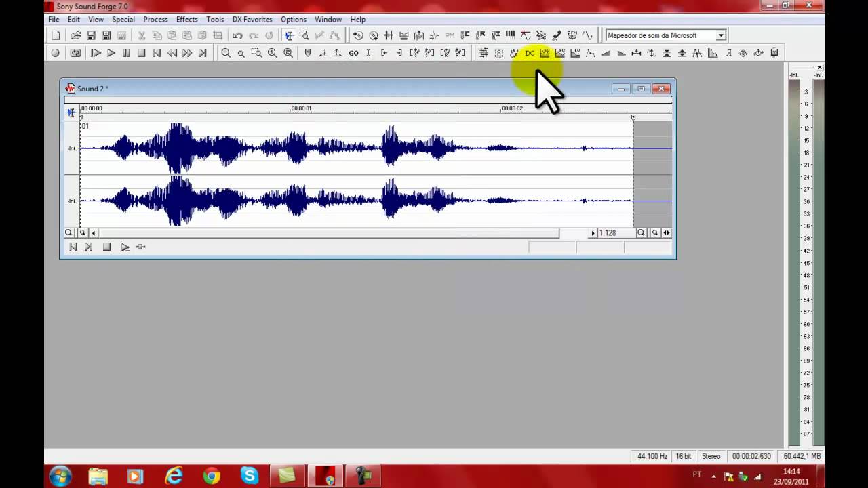Open the Effects menu

point(187,20)
